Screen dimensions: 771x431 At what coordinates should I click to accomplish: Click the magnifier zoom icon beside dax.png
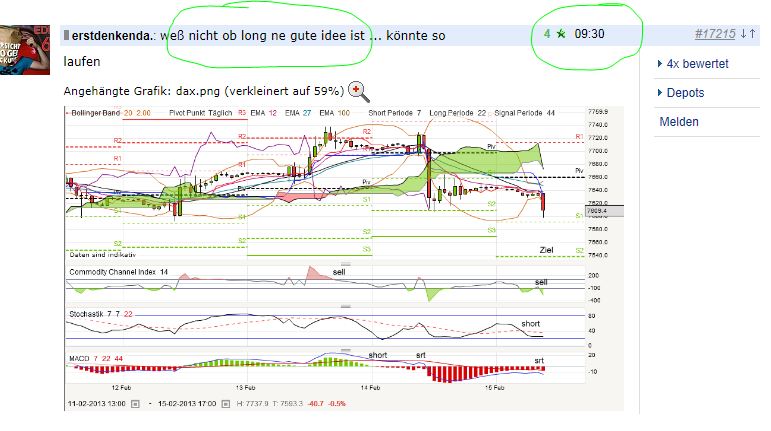tap(358, 91)
